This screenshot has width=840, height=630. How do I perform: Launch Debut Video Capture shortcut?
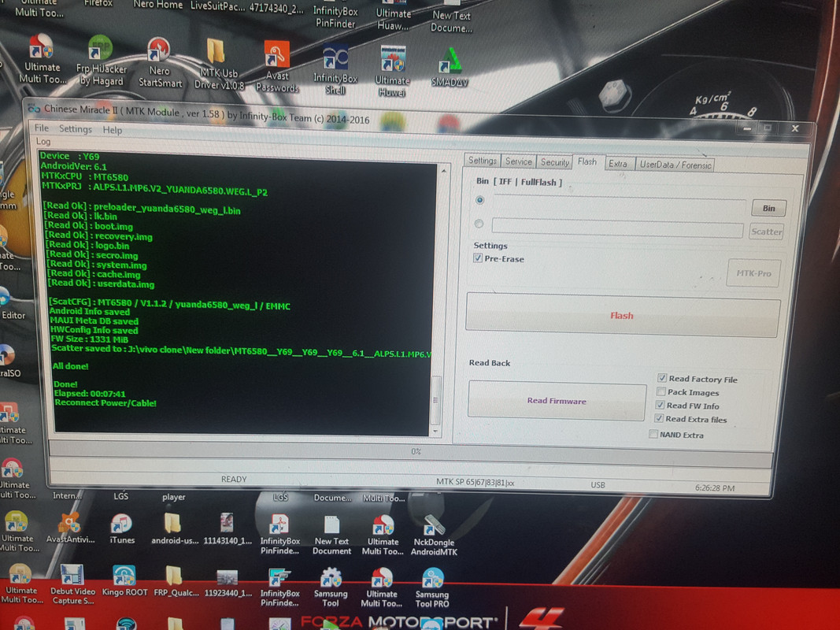72,584
